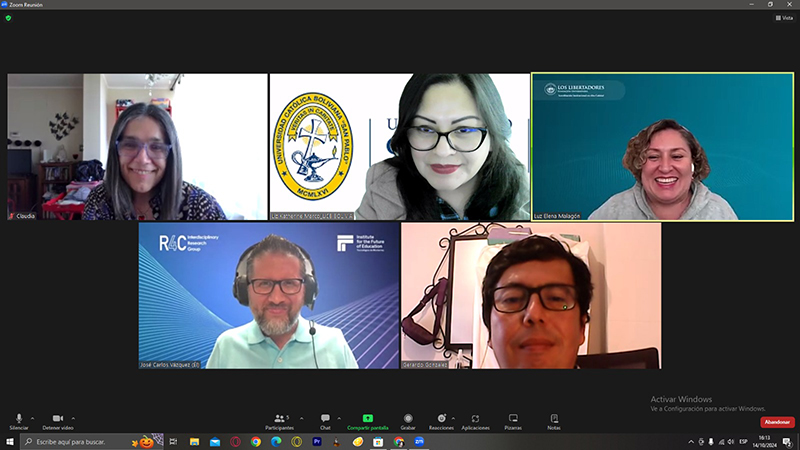
Task: Open Zoom icon in Windows taskbar
Action: [420, 441]
